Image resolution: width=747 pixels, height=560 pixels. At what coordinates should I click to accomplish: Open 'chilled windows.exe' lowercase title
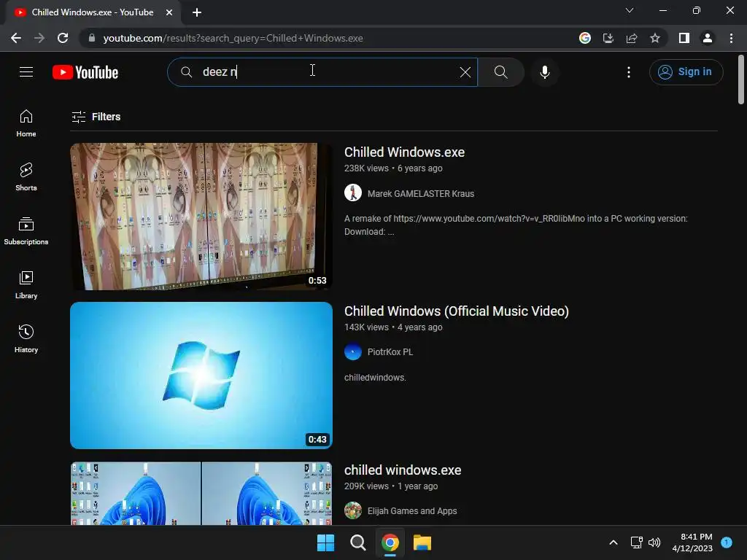pos(403,470)
